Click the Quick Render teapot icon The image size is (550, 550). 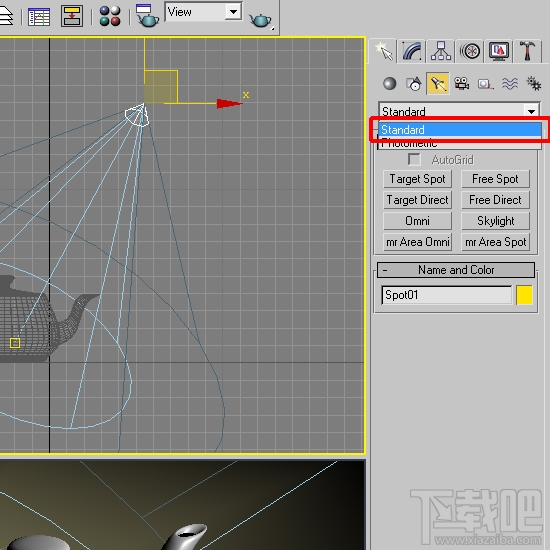(260, 20)
